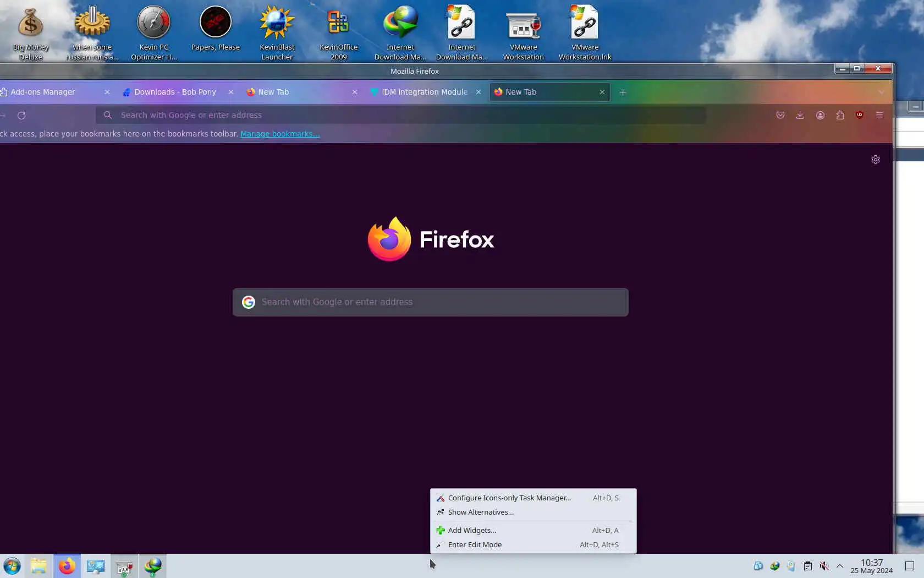Choose Show Alternatives in the context menu
The image size is (924, 578).
[x=532, y=512]
